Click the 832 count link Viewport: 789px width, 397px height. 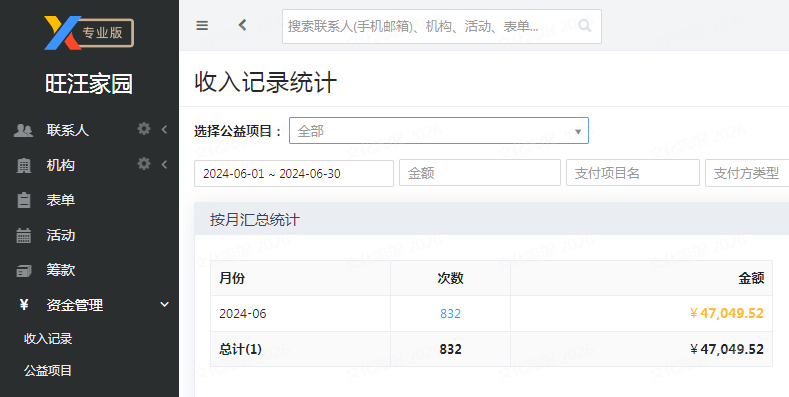[x=450, y=313]
